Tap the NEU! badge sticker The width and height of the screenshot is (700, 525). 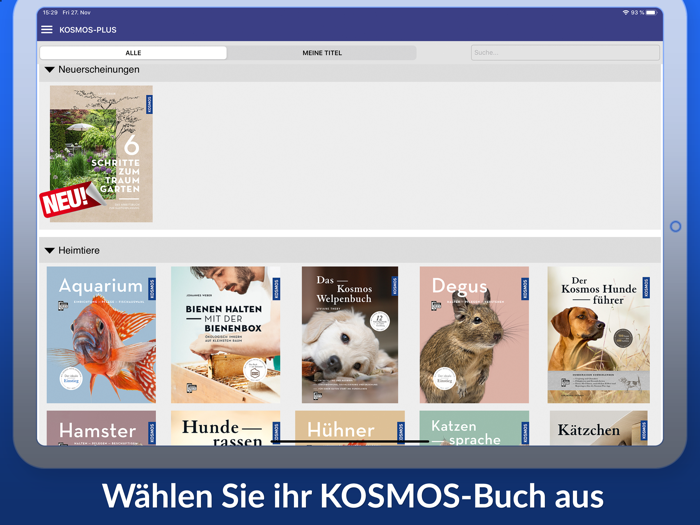(x=71, y=200)
